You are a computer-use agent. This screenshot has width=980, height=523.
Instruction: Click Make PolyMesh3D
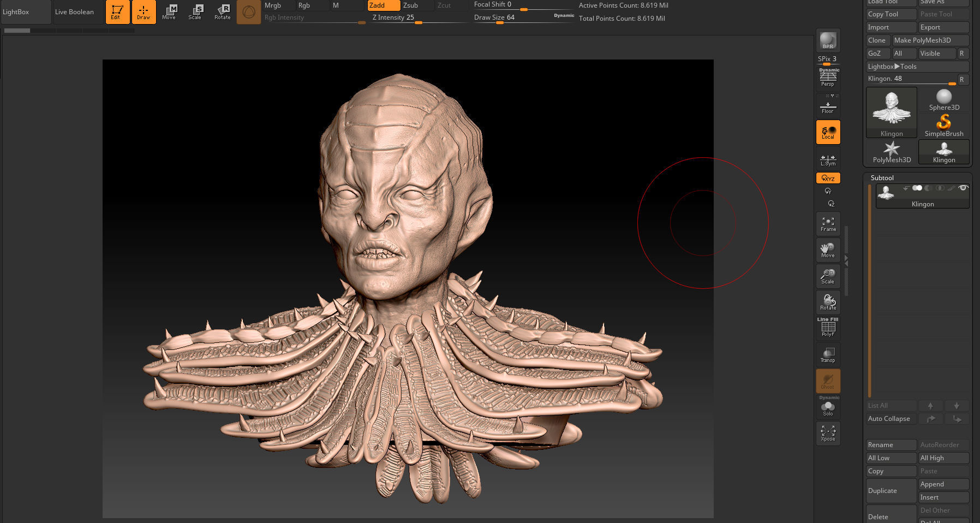(x=930, y=40)
